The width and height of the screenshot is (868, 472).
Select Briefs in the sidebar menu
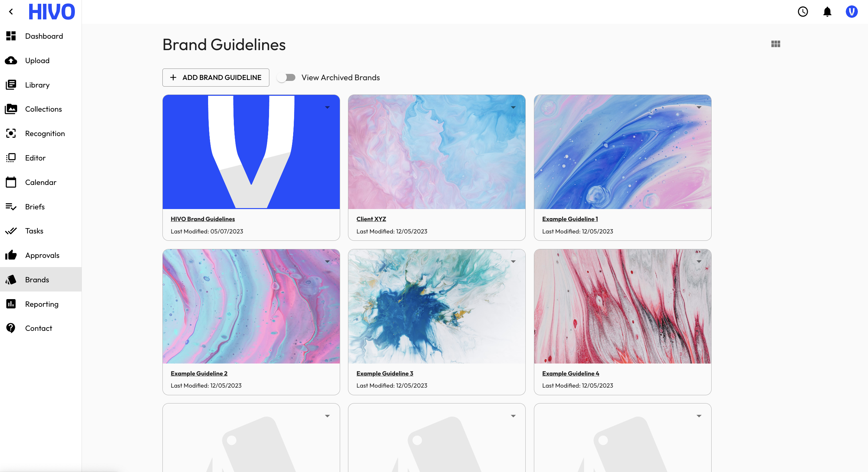point(41,206)
